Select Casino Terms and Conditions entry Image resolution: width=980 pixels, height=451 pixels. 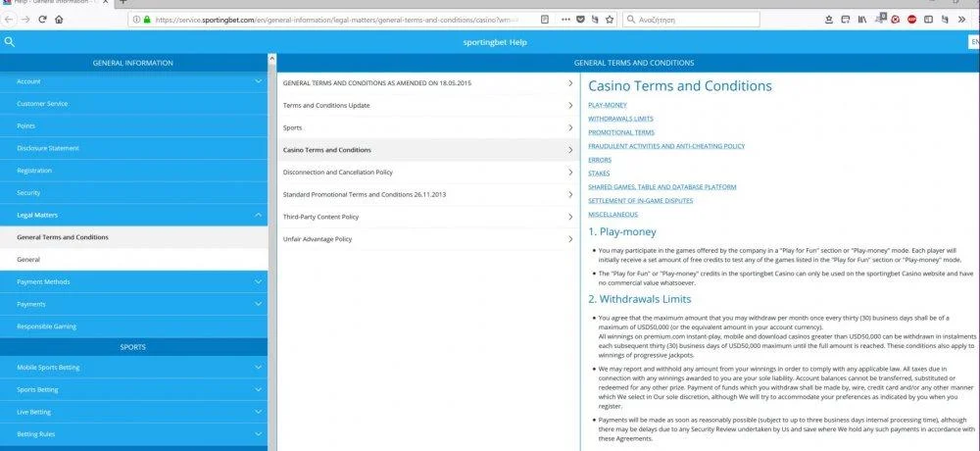tap(428, 150)
